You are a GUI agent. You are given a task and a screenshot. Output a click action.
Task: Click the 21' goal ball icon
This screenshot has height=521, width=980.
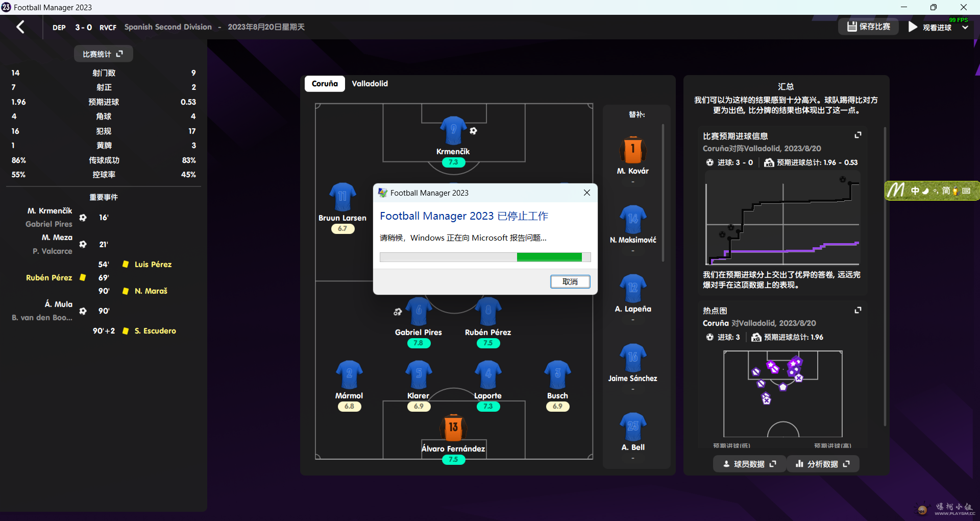[x=83, y=244]
